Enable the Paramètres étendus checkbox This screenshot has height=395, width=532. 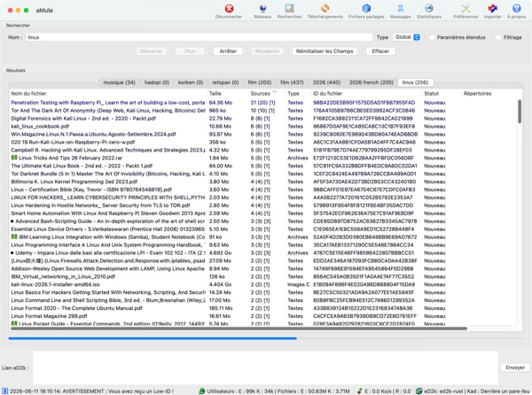[x=433, y=37]
